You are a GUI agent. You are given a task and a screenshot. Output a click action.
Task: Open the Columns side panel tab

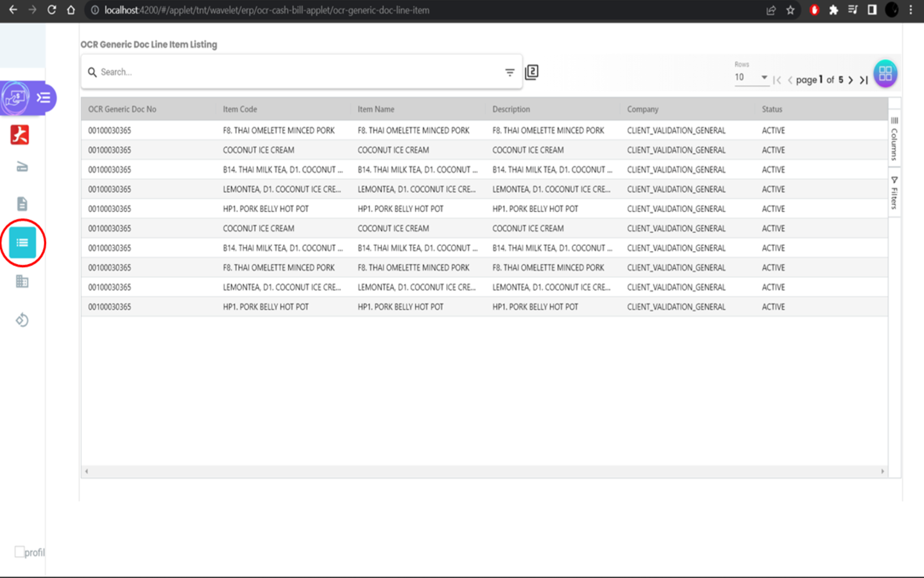[894, 139]
